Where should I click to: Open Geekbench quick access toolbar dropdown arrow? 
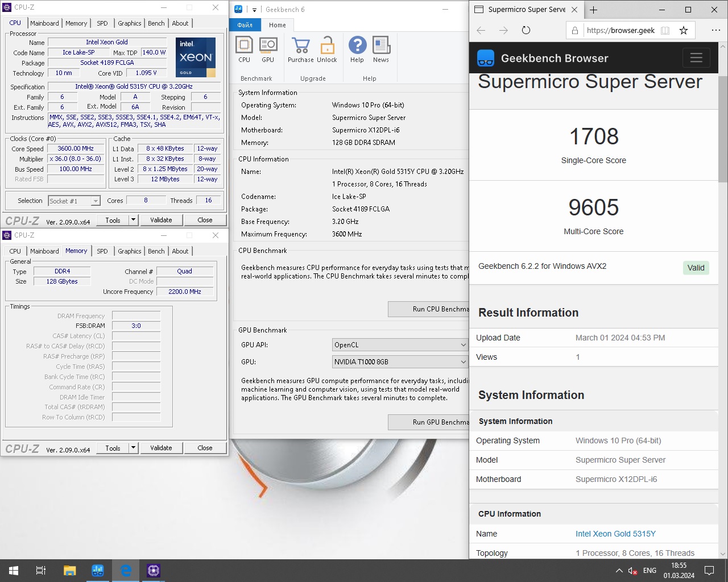[254, 10]
